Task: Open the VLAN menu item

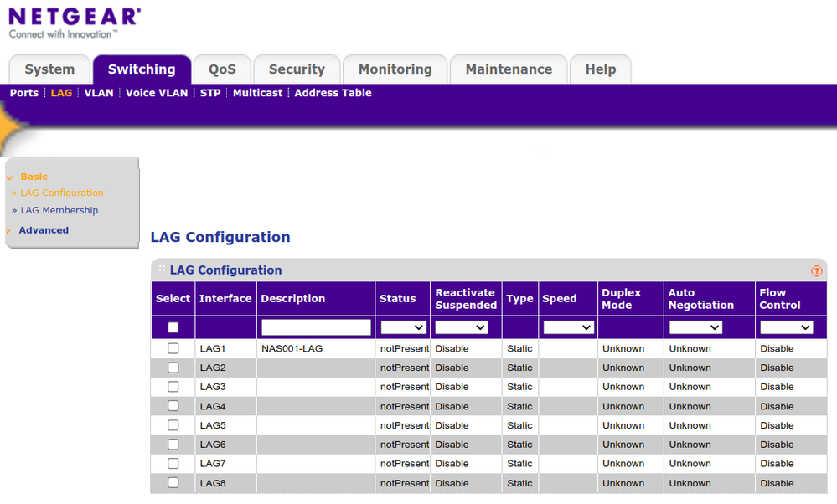Action: coord(99,93)
